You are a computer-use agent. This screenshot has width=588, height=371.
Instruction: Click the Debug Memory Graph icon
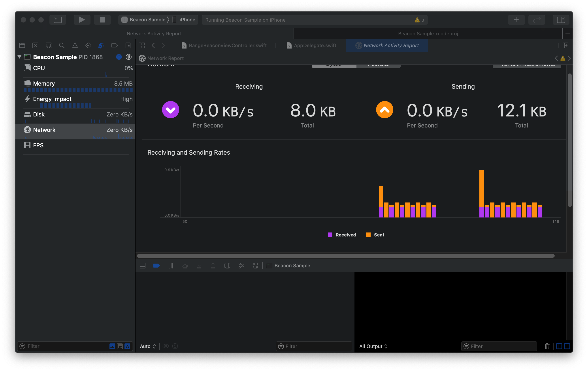[241, 266]
